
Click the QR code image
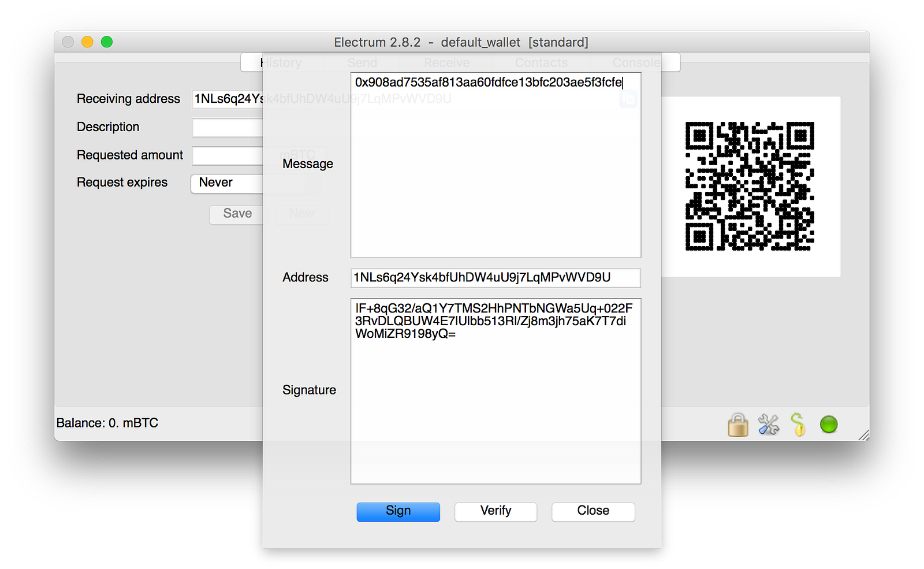tap(750, 186)
